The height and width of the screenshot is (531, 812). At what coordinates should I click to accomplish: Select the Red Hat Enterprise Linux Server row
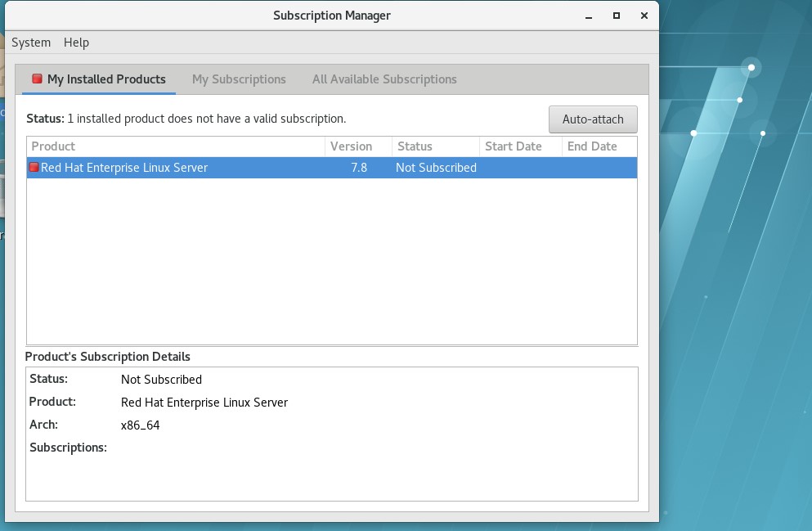pos(332,168)
